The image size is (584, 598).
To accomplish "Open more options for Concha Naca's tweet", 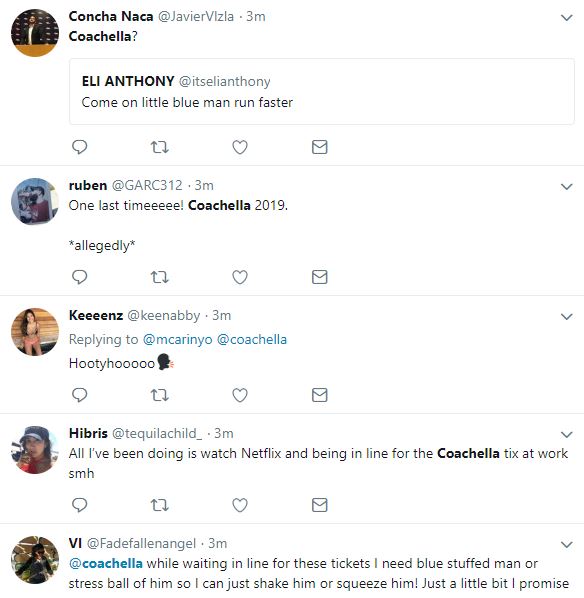I will tap(567, 18).
